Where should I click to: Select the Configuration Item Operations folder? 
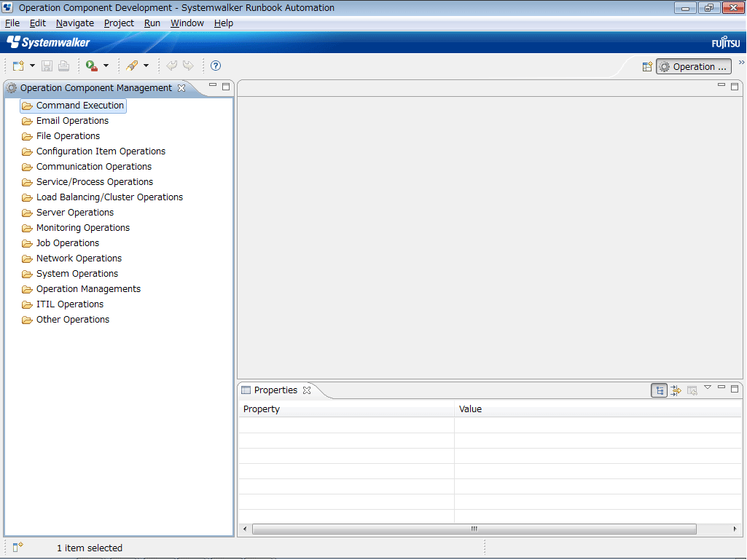(x=94, y=151)
